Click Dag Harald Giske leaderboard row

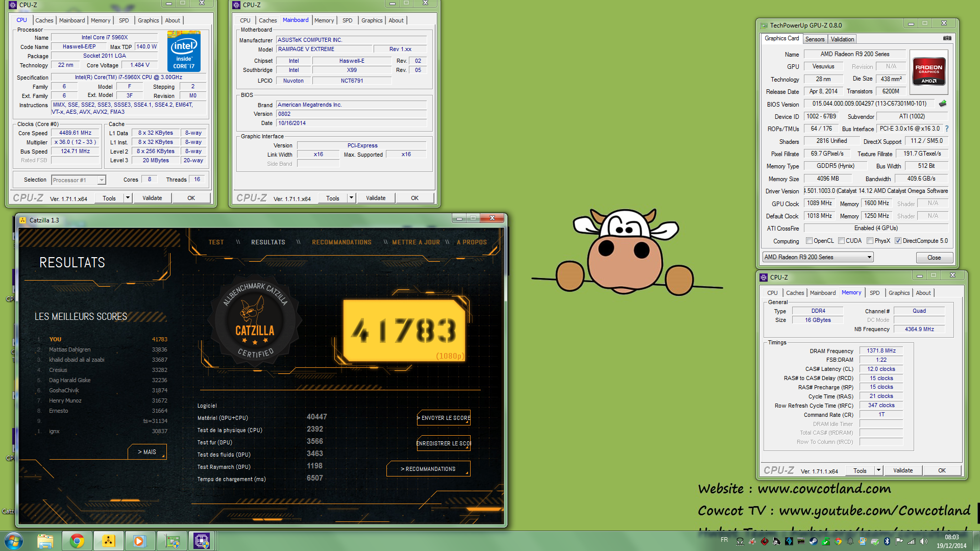(102, 380)
